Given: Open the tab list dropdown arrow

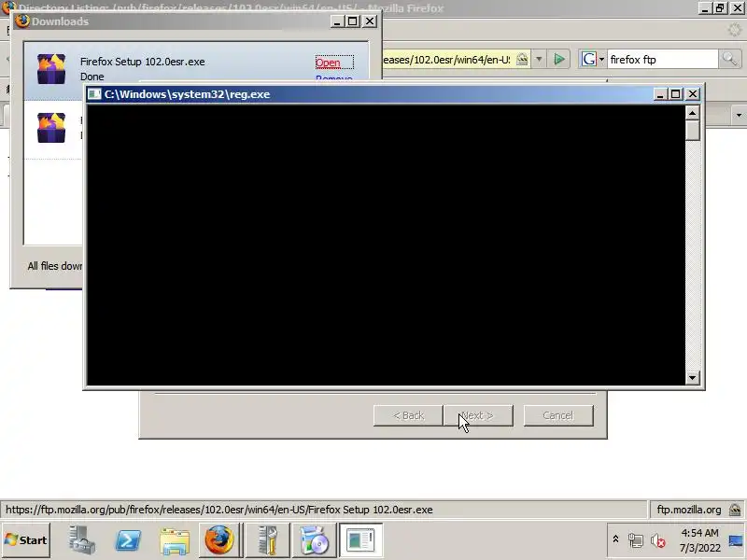Looking at the screenshot, I should pyautogui.click(x=739, y=115).
